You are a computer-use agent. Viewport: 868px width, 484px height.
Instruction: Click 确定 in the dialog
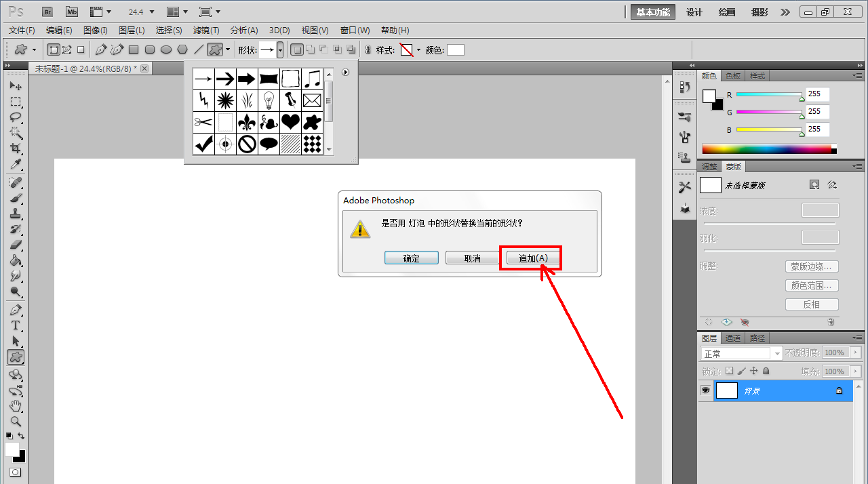411,258
